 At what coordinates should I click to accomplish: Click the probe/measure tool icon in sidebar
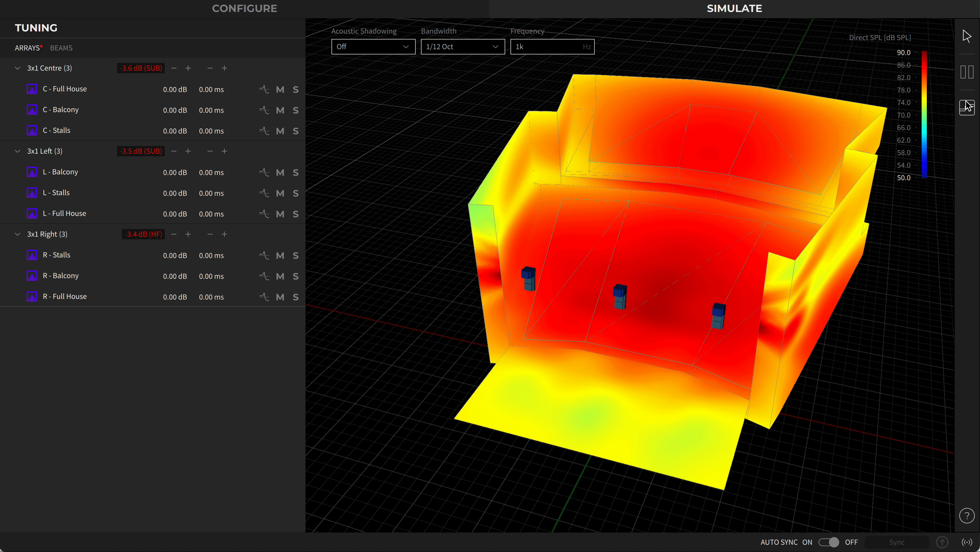point(967,107)
